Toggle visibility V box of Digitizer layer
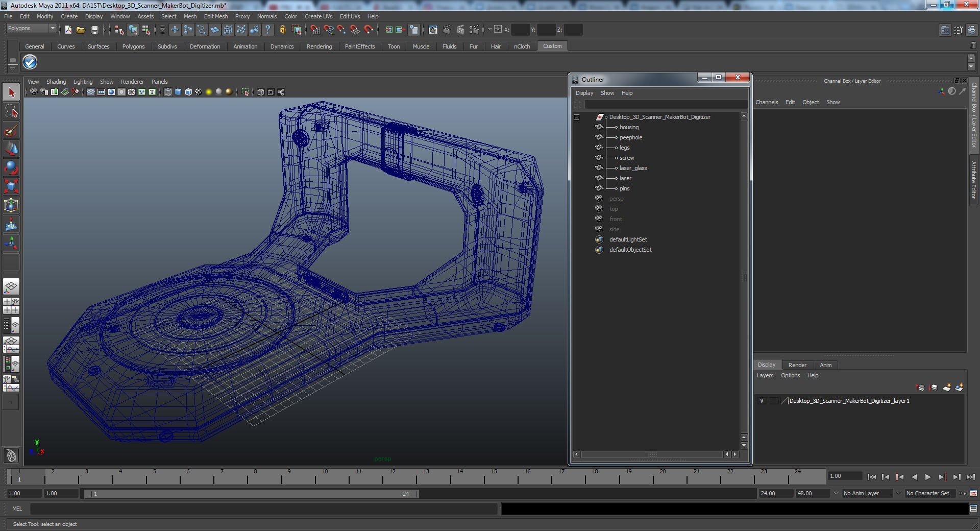Image resolution: width=980 pixels, height=531 pixels. pos(762,401)
